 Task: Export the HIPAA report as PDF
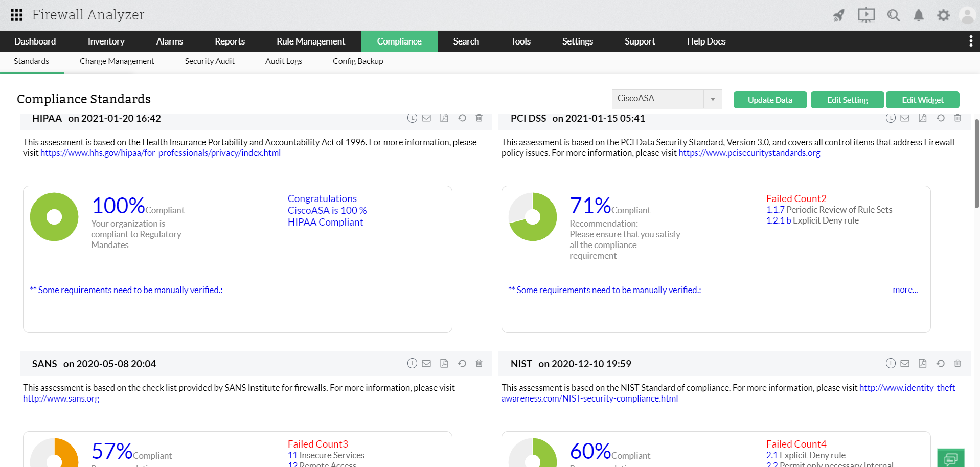[x=444, y=118]
